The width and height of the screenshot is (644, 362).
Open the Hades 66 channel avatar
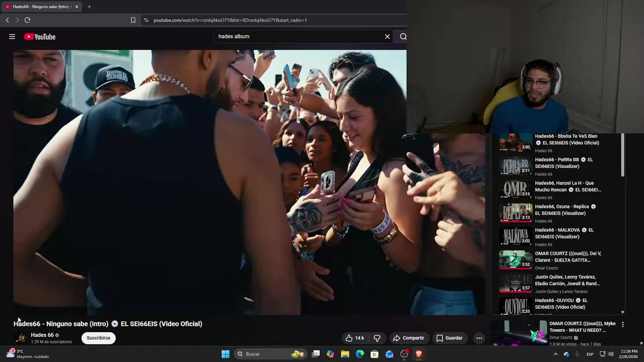point(21,338)
